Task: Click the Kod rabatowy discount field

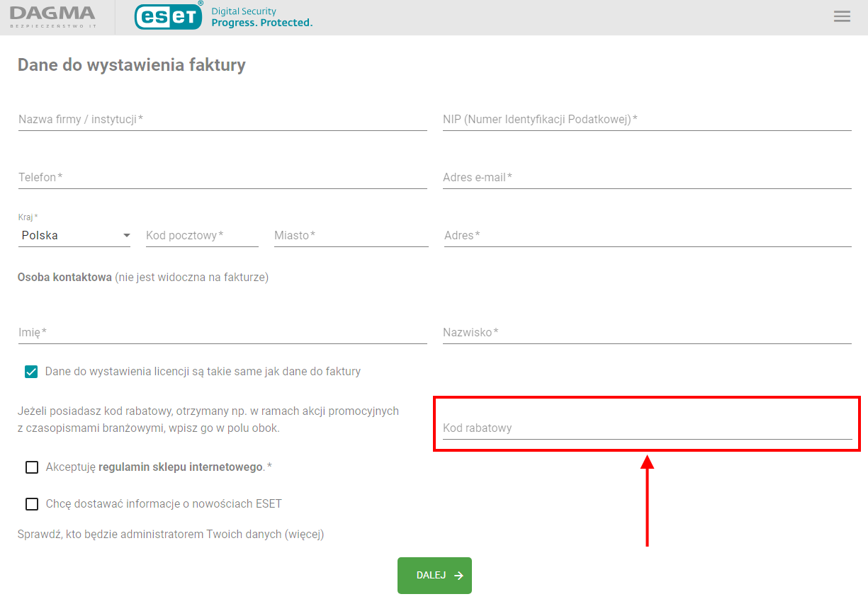Action: click(x=647, y=428)
